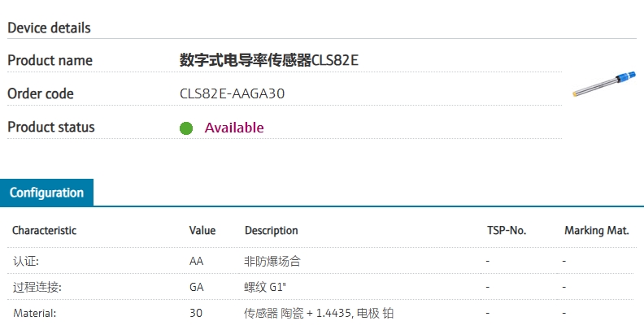Click the value 30 cell

195,313
